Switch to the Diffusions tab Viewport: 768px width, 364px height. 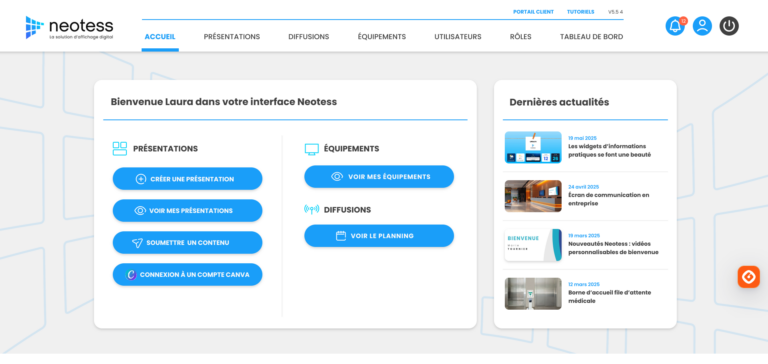click(x=309, y=37)
